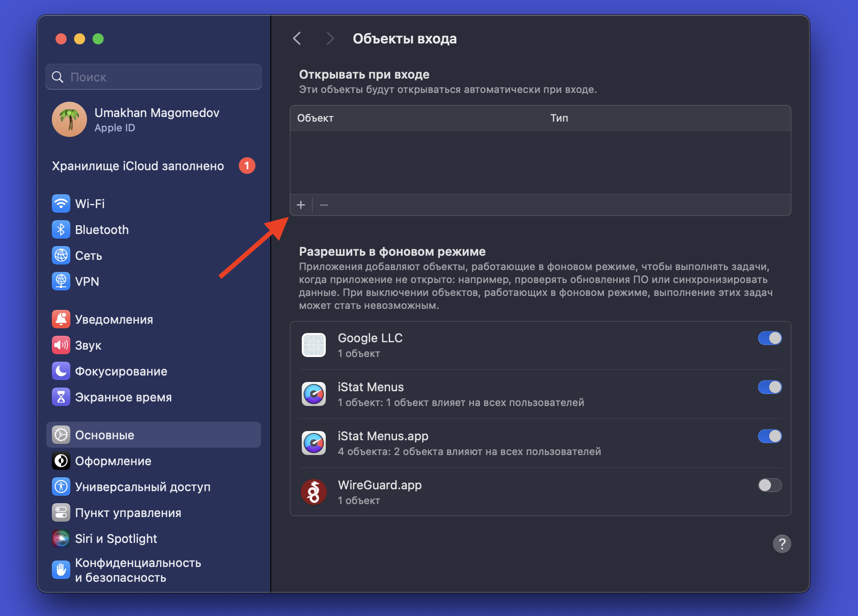Open Универсальный доступ section

pos(143,487)
